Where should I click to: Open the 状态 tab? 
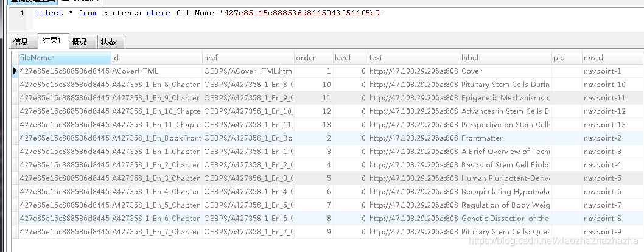point(111,41)
